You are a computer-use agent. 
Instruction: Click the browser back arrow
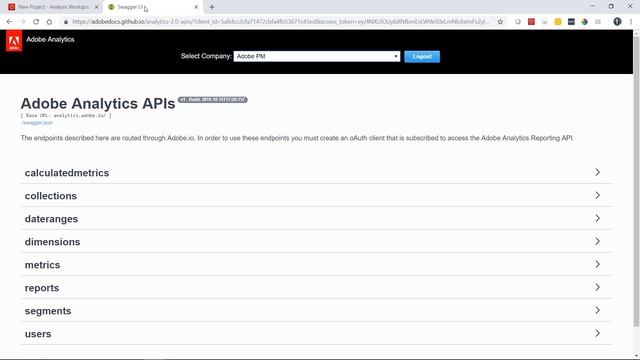point(9,22)
